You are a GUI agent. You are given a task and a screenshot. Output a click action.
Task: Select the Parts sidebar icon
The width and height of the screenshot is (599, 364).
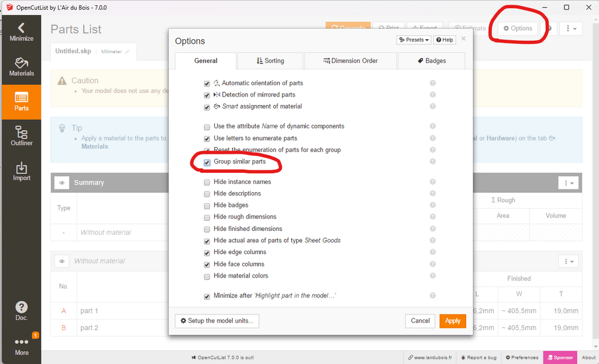(21, 102)
